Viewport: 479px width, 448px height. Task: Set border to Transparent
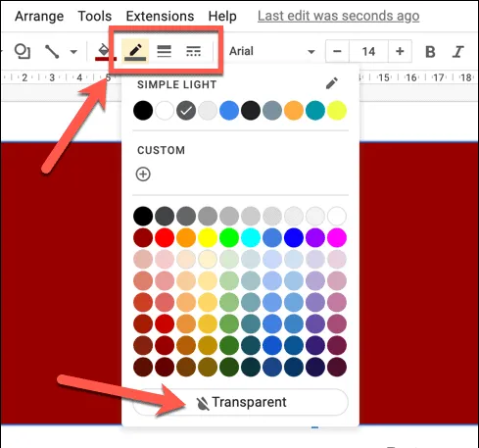pos(241,402)
